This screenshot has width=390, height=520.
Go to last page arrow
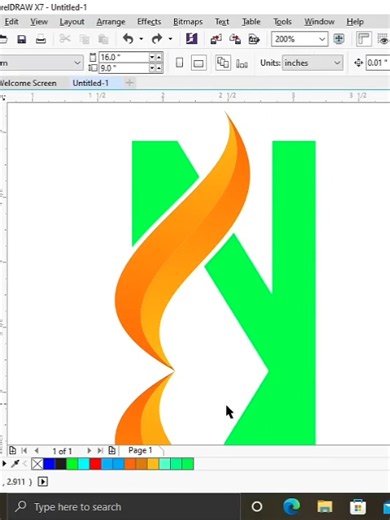click(x=100, y=451)
